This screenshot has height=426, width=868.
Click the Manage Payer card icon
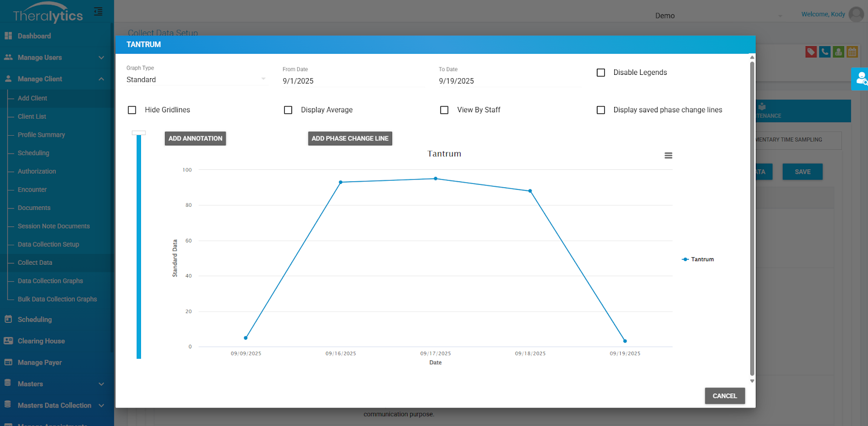coord(8,362)
